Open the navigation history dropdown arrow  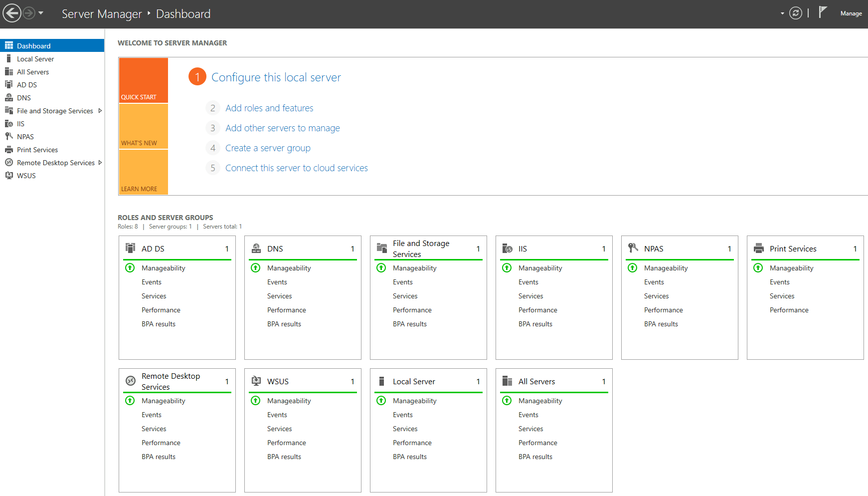[x=41, y=13]
